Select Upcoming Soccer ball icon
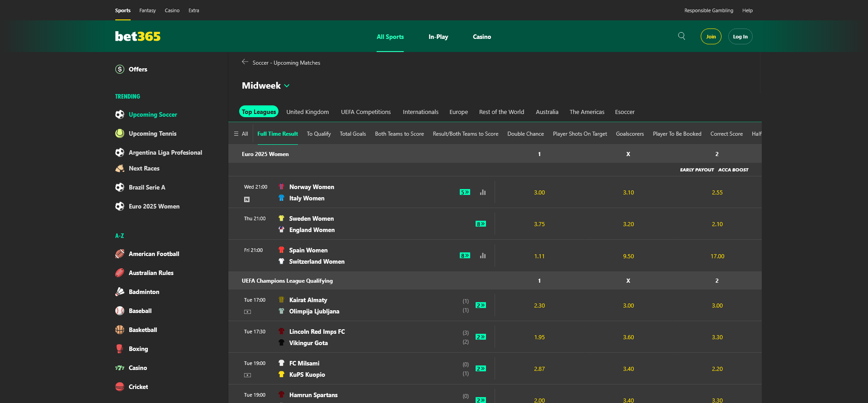 120,114
